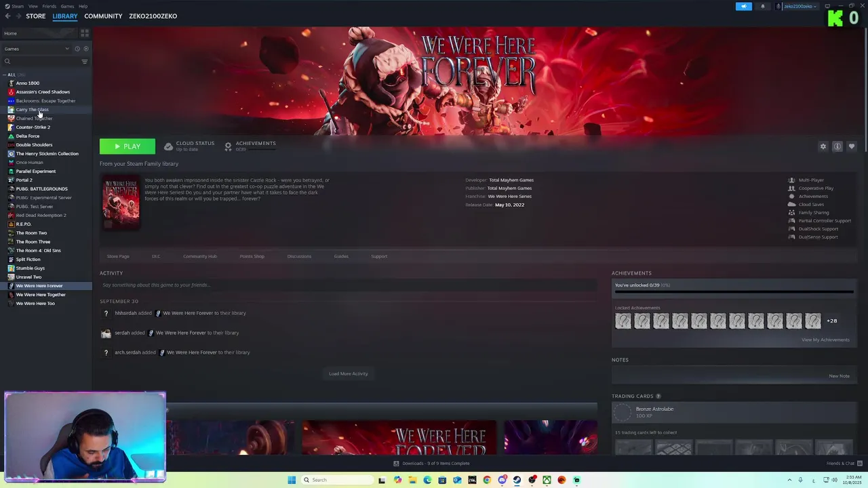Open Google Chrome from the taskbar
Image resolution: width=868 pixels, height=488 pixels.
tap(487, 480)
